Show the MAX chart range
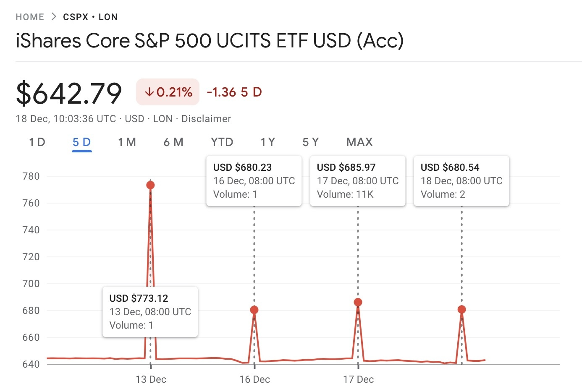This screenshot has width=582, height=392. click(359, 142)
